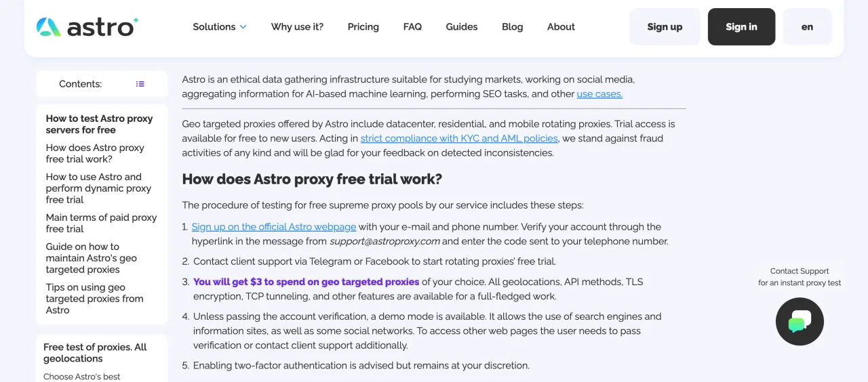Open the en language selector
Image resolution: width=868 pixels, height=382 pixels.
807,27
